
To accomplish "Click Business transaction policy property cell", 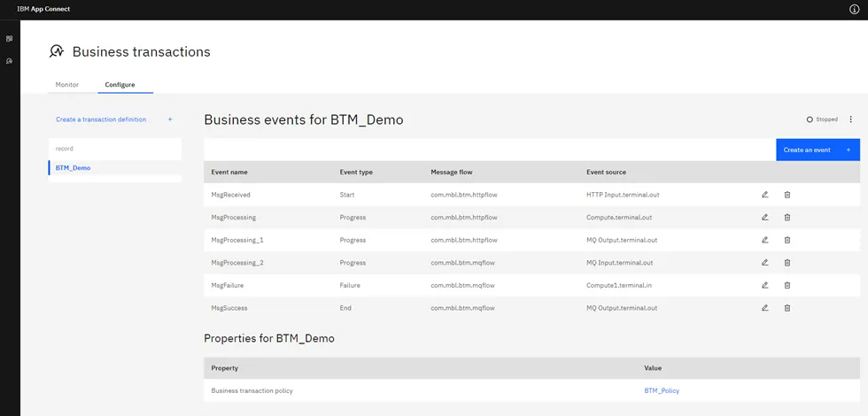I will pyautogui.click(x=252, y=390).
